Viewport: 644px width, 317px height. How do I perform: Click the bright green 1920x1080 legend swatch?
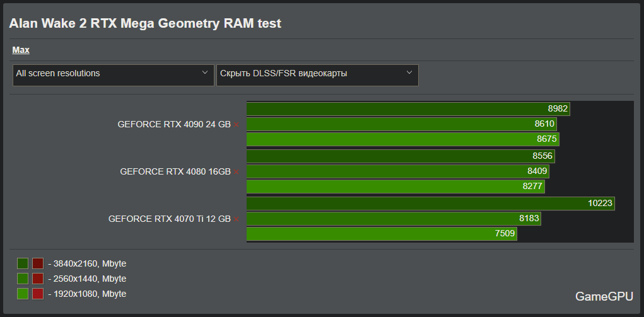pyautogui.click(x=23, y=294)
